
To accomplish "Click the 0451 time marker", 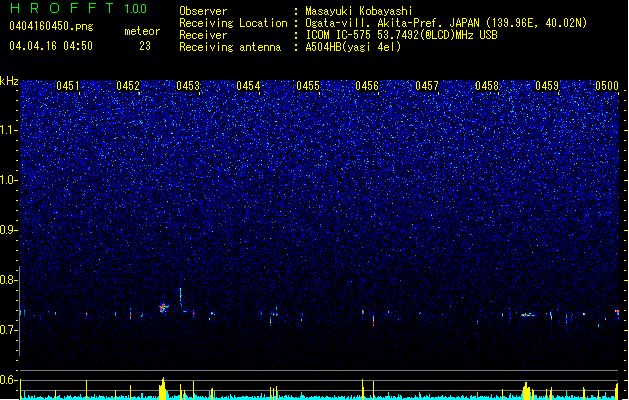I will pos(68,86).
